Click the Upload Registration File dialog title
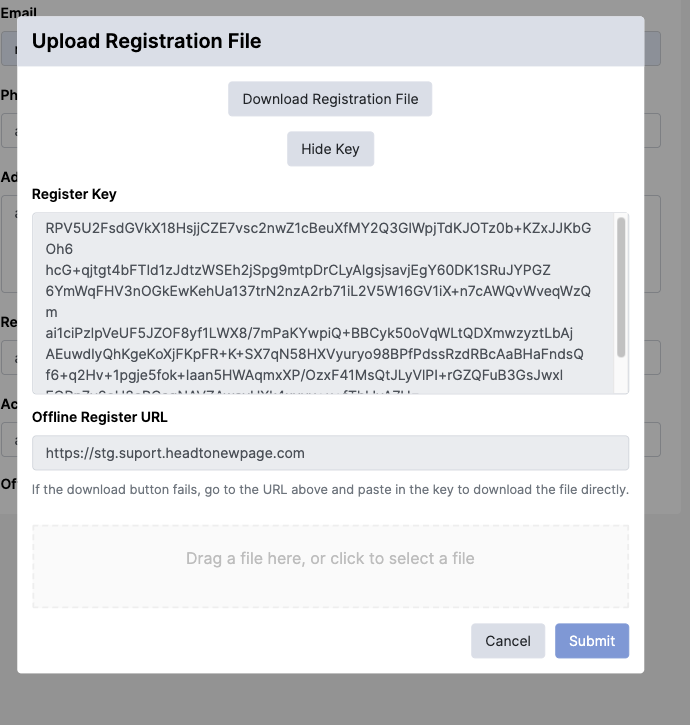Screen dimensions: 690x725 [x=147, y=41]
